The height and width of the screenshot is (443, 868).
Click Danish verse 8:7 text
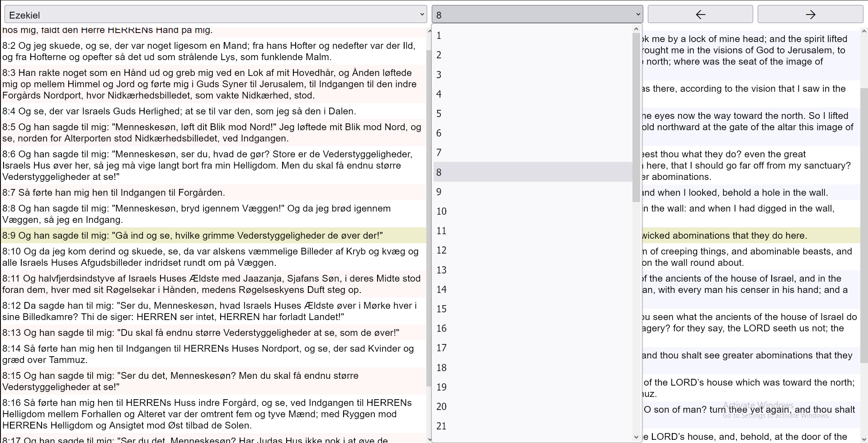click(x=213, y=193)
